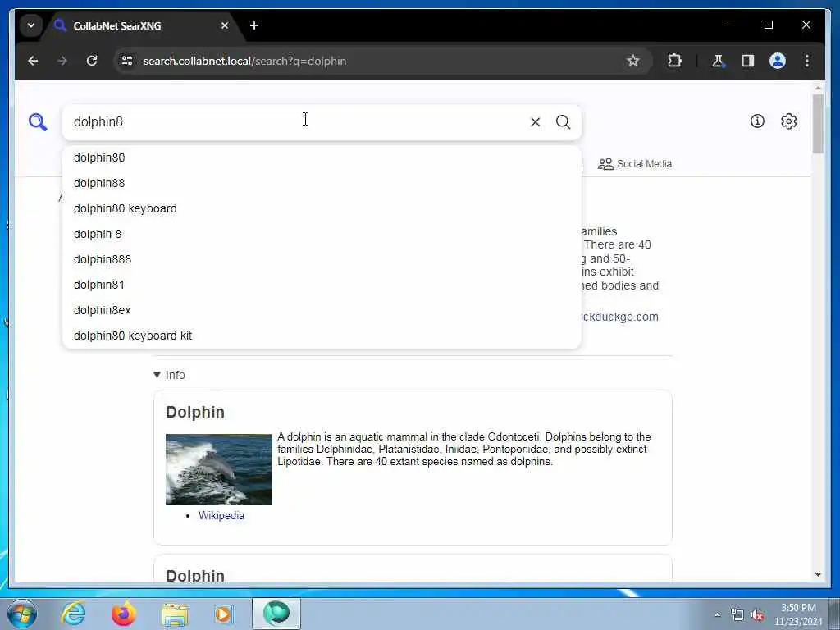Screen dimensions: 840x630
Task: Open the network tray icon
Action: click(737, 615)
